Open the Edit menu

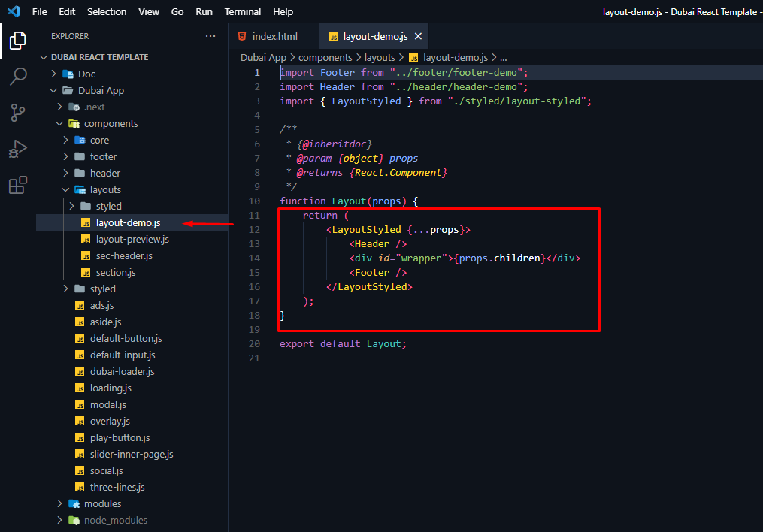(x=67, y=11)
